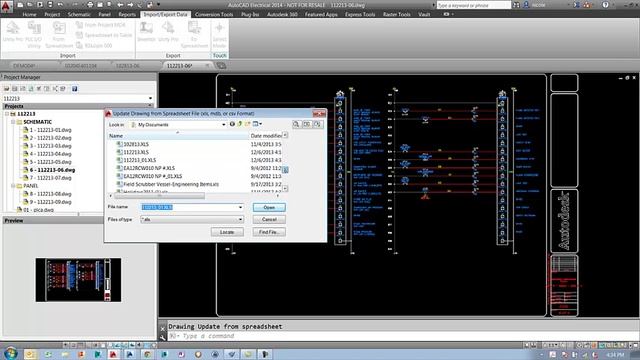This screenshot has width=640, height=360.
Task: Click the Find File button
Action: 269,232
